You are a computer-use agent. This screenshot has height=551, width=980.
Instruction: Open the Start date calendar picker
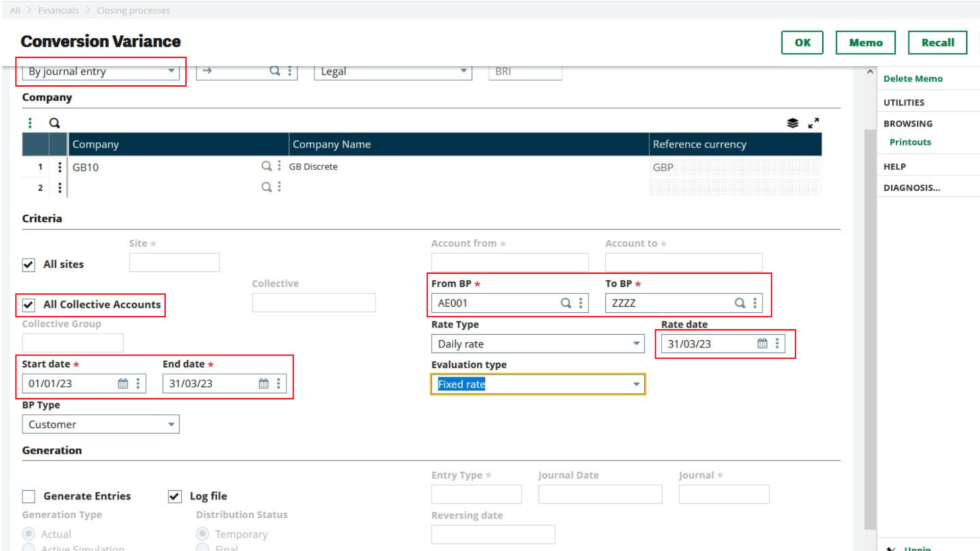(123, 384)
